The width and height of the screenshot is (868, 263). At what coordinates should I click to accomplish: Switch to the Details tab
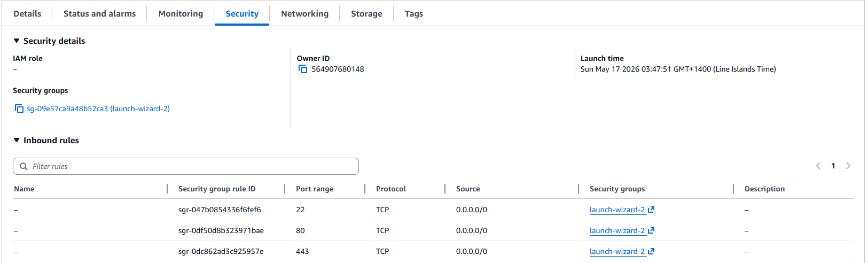pos(27,14)
